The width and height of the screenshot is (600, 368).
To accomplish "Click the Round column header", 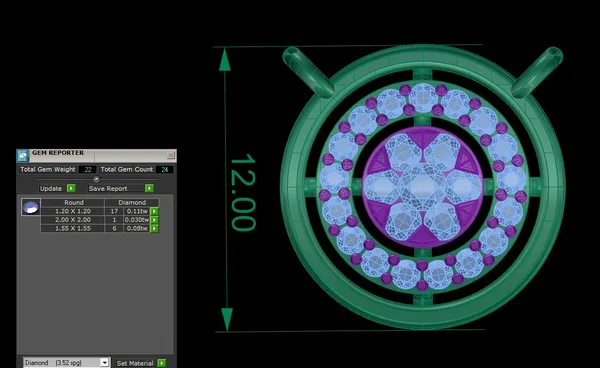I will click(73, 202).
